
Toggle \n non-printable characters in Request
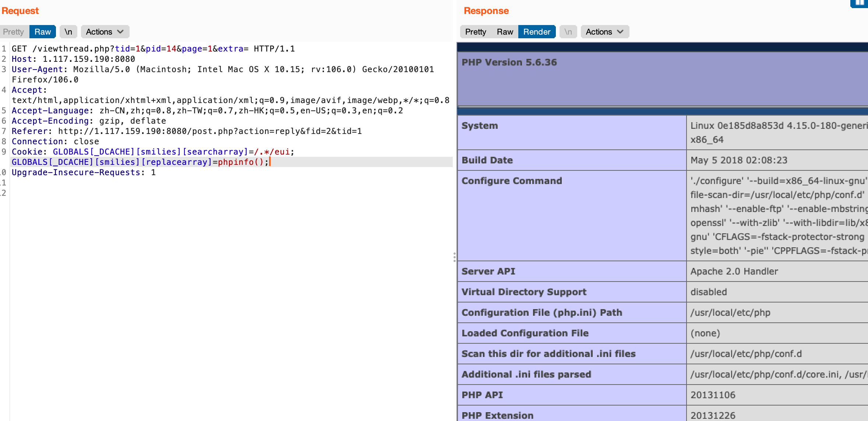click(x=68, y=32)
